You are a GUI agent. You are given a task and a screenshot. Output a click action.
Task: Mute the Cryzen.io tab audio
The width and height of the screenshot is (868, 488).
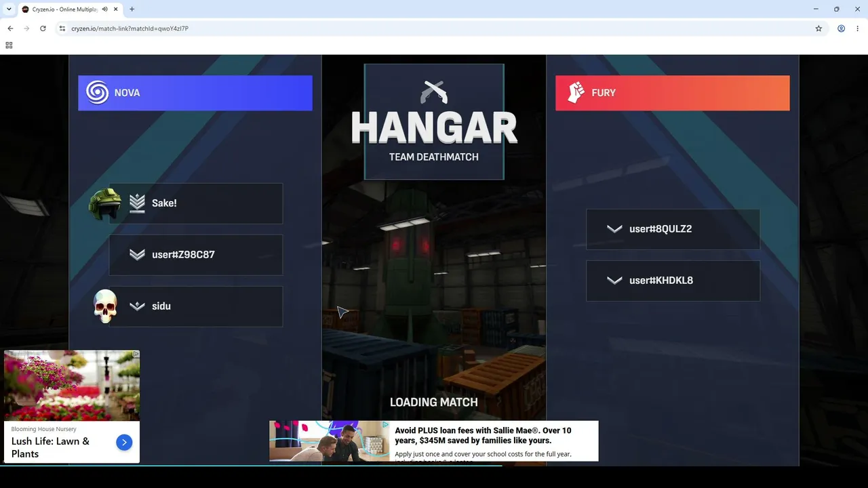105,9
